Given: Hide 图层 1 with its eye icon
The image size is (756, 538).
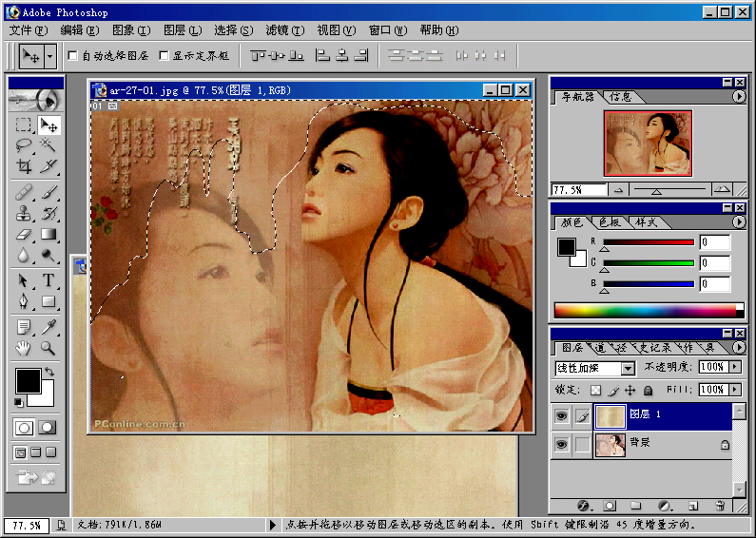Looking at the screenshot, I should click(x=561, y=416).
